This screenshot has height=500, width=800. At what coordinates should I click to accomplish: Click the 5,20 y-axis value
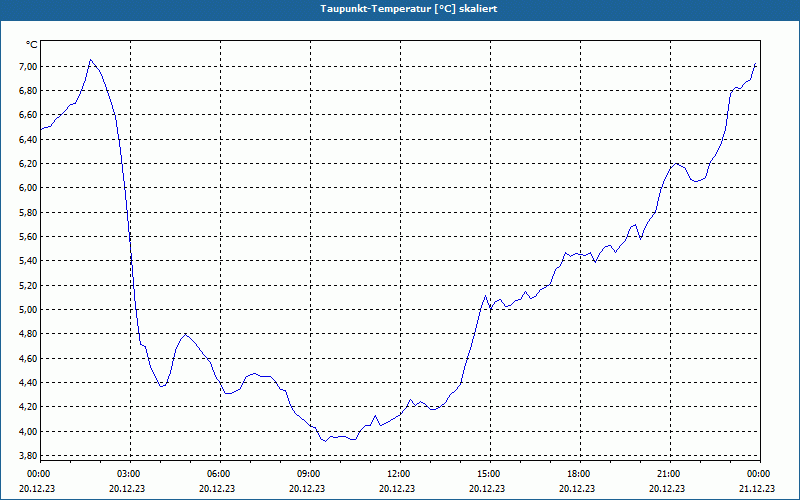coord(27,286)
